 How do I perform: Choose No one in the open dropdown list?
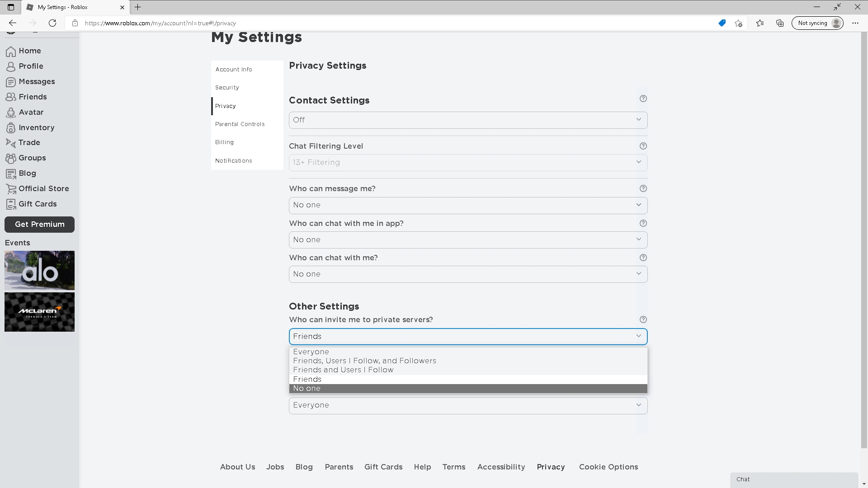468,389
